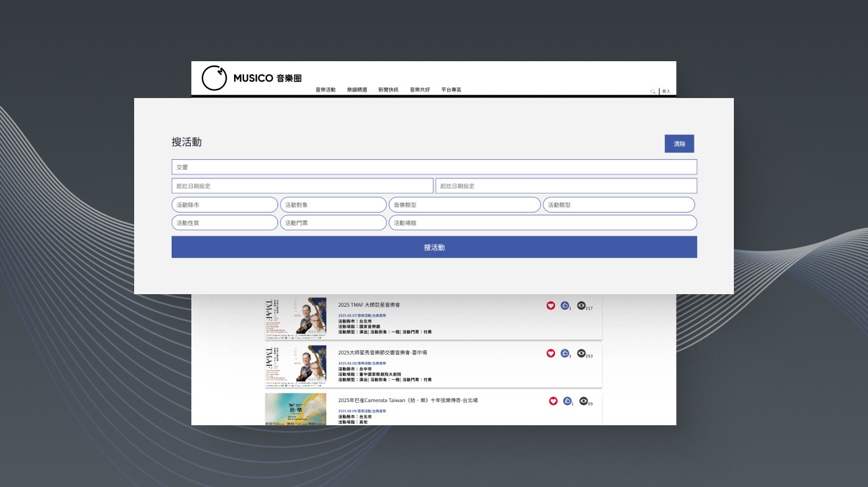Open 2025年巴雀Camerata Taiwan 十年弦樂傳奇-台北場 title
The height and width of the screenshot is (487, 868).
pyautogui.click(x=408, y=400)
